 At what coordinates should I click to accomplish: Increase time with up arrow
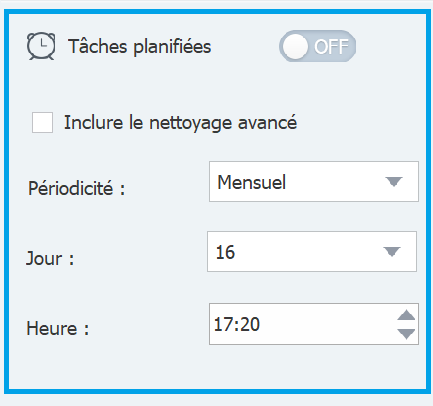coord(406,315)
